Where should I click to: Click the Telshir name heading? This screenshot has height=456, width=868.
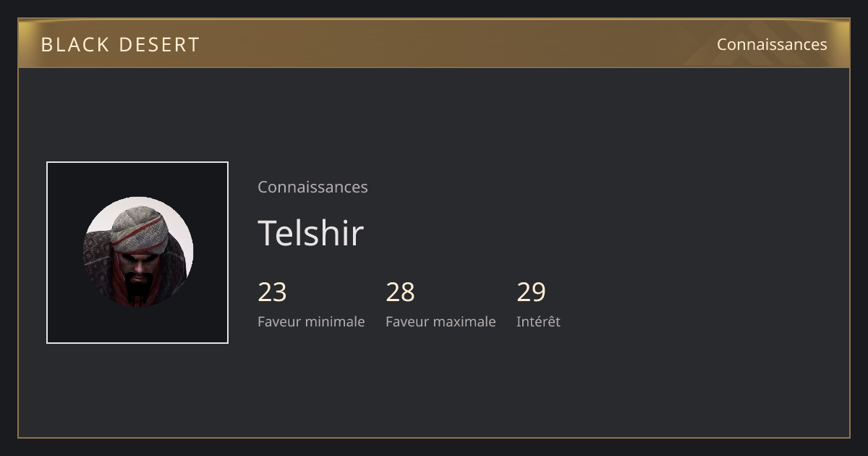point(310,233)
